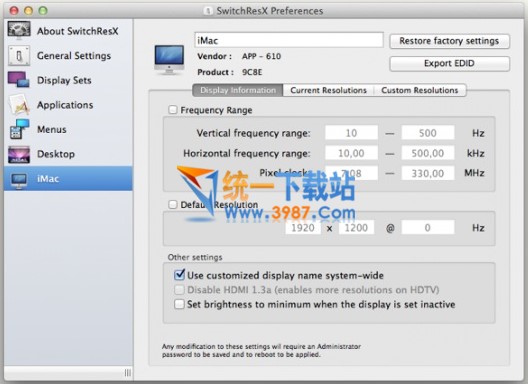The height and width of the screenshot is (384, 528).
Task: Click the Export EDID button
Action: pyautogui.click(x=449, y=63)
